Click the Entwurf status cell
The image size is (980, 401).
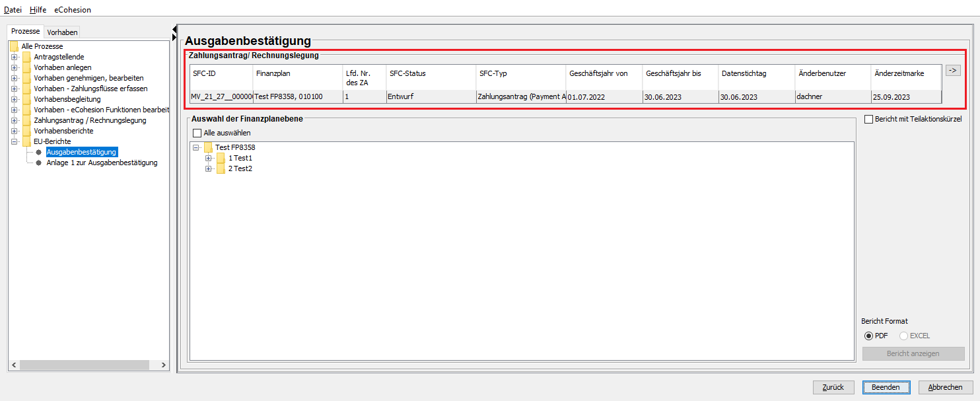point(431,96)
